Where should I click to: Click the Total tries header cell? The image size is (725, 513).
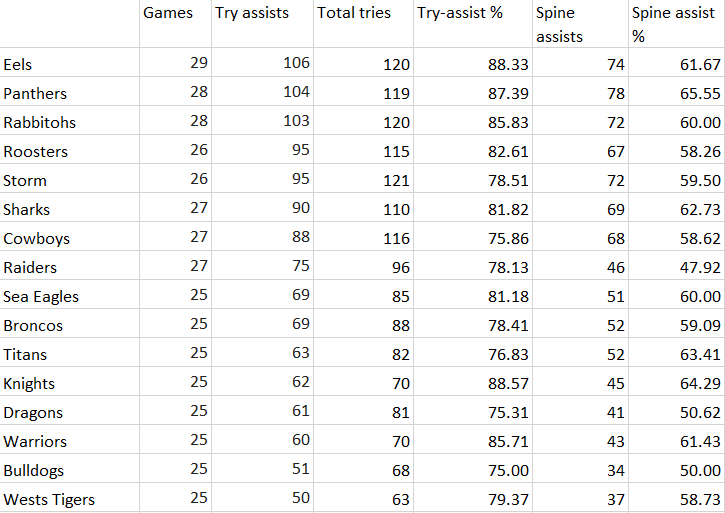[354, 13]
